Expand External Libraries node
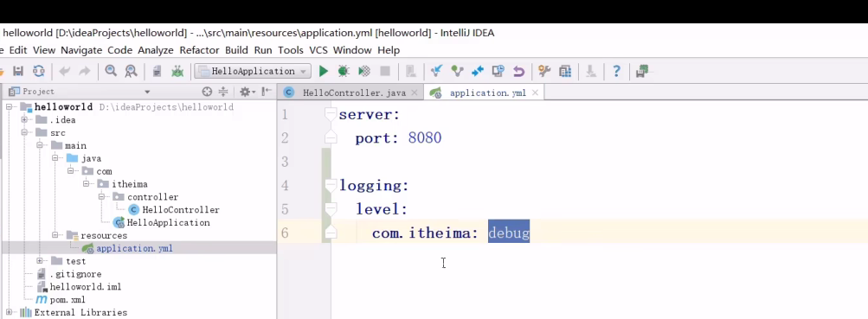The image size is (868, 319). tap(9, 312)
